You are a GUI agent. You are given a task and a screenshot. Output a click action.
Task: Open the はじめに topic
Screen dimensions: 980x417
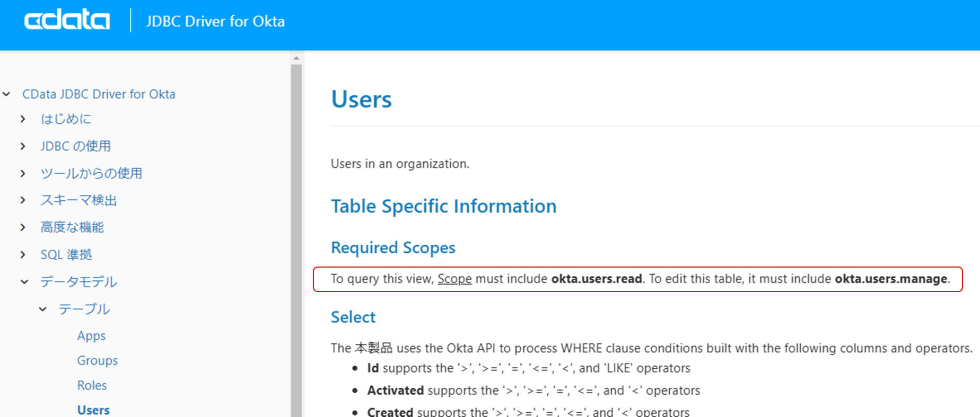(x=66, y=119)
